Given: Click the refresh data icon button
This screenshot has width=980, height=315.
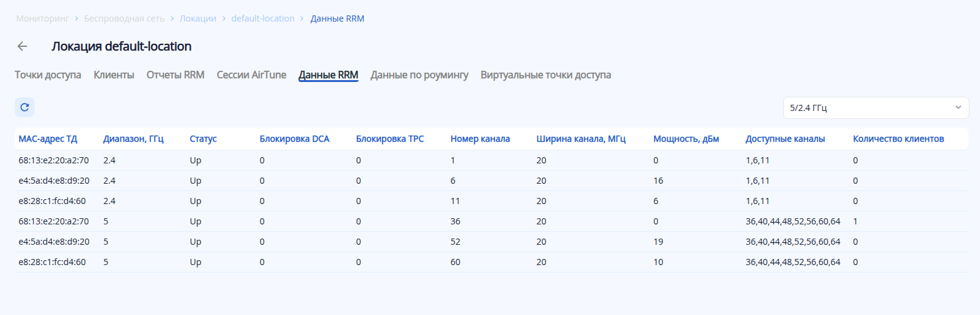Looking at the screenshot, I should pyautogui.click(x=25, y=107).
